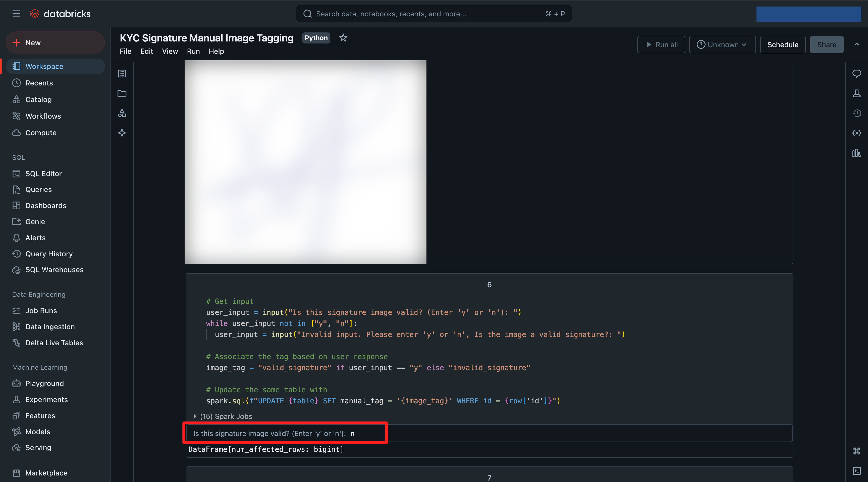Toggle the hamburger navigation menu
Viewport: 868px width, 482px height.
pos(16,14)
